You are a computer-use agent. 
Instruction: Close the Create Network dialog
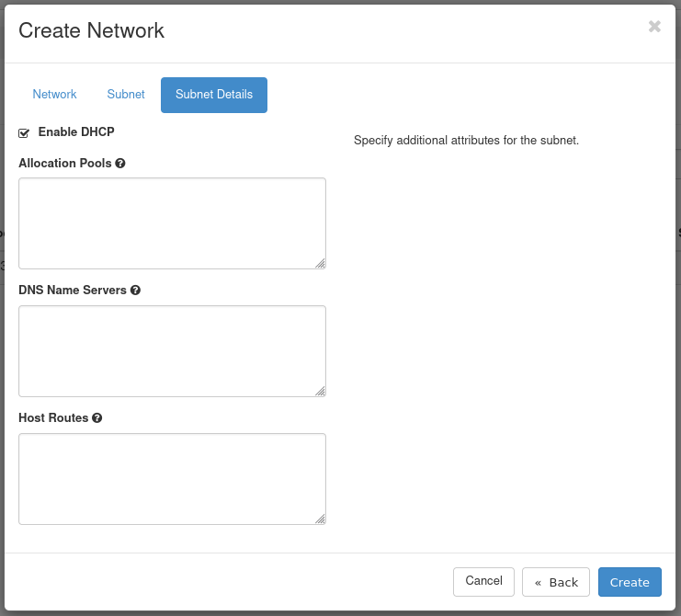tap(654, 27)
